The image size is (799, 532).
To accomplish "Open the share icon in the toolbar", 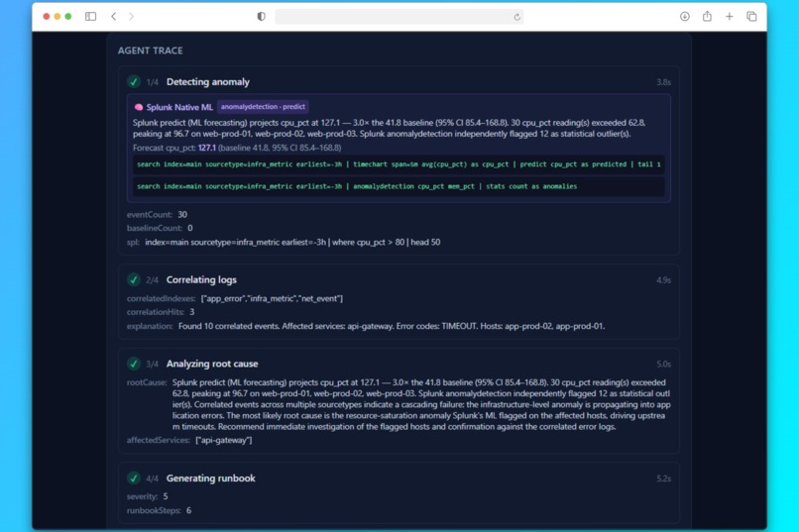I will 707,16.
